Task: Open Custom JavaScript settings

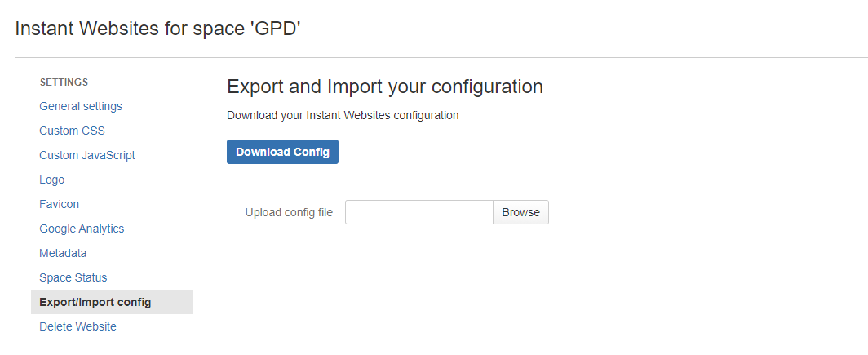Action: tap(87, 155)
